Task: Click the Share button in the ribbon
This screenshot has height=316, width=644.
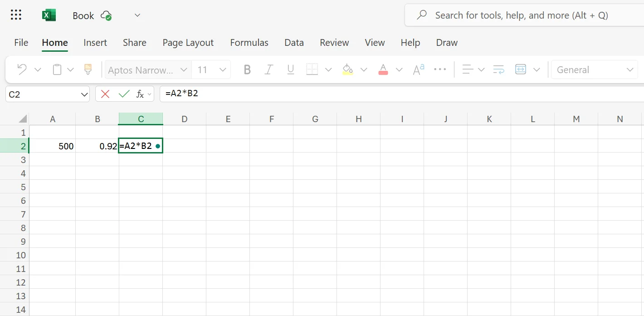Action: coord(134,42)
